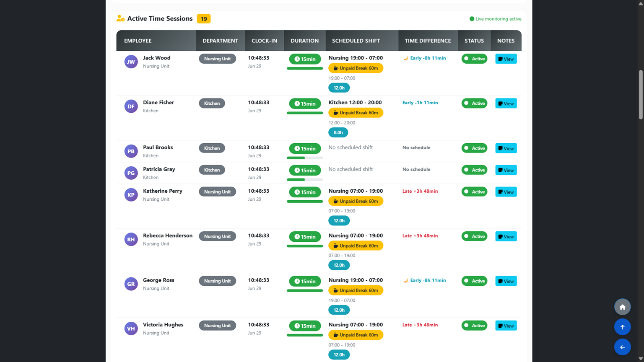Click Jack Wood's Nursing Unit department tag
The height and width of the screenshot is (362, 644).
tap(217, 59)
